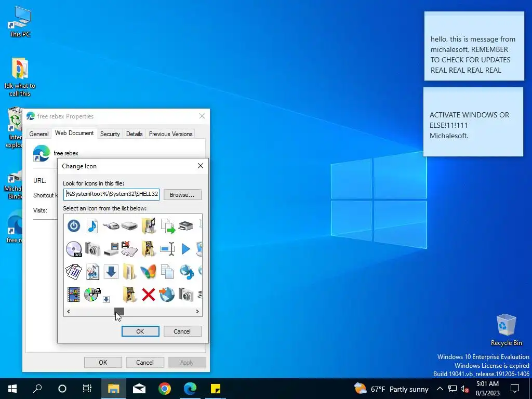This screenshot has width=532, height=399.
Task: Choose the music folder icon
Action: point(148,225)
